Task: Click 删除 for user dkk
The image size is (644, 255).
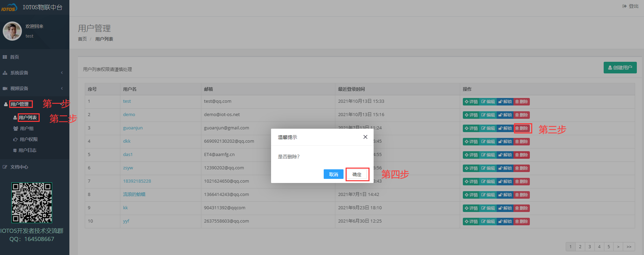Action: pos(522,142)
